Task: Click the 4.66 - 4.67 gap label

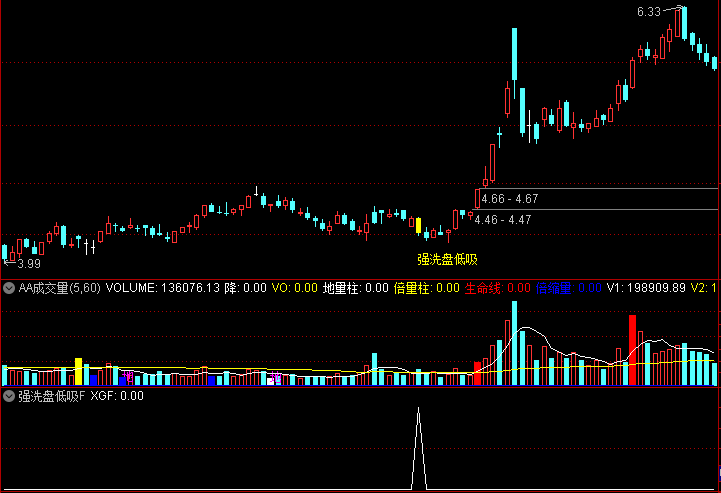Action: (x=509, y=199)
